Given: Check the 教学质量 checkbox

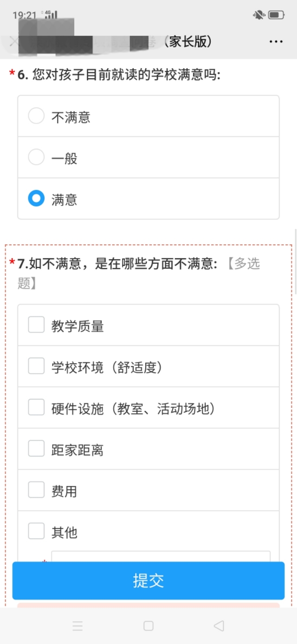Looking at the screenshot, I should tap(36, 325).
